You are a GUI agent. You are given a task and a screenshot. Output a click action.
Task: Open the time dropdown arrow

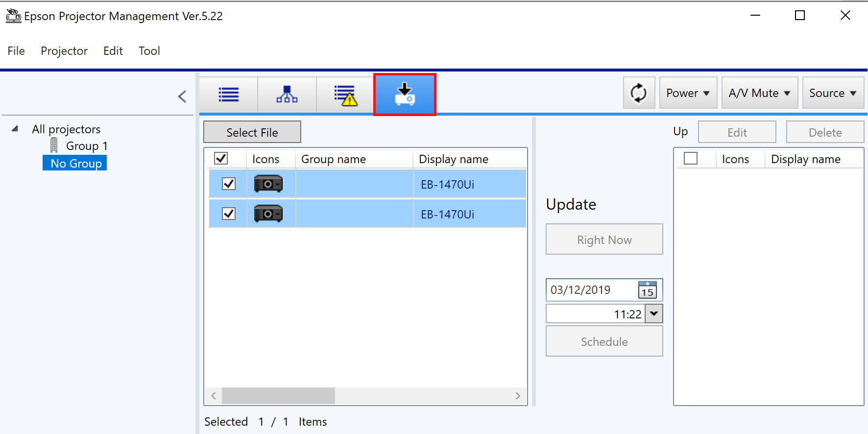click(x=654, y=314)
